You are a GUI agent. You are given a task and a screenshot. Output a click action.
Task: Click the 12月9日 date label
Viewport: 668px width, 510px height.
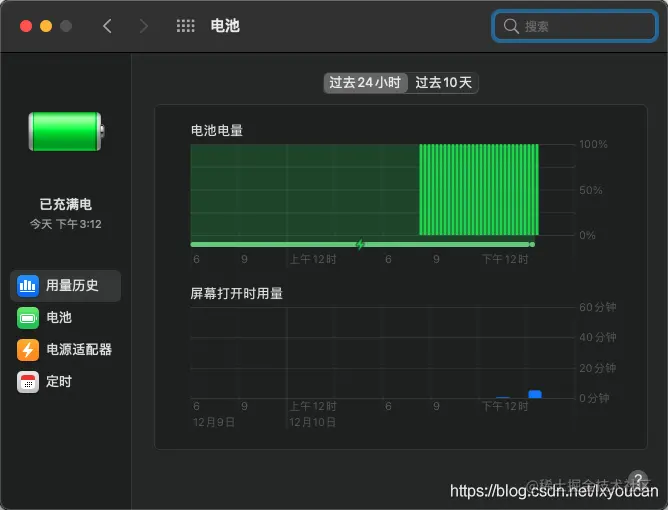click(213, 422)
